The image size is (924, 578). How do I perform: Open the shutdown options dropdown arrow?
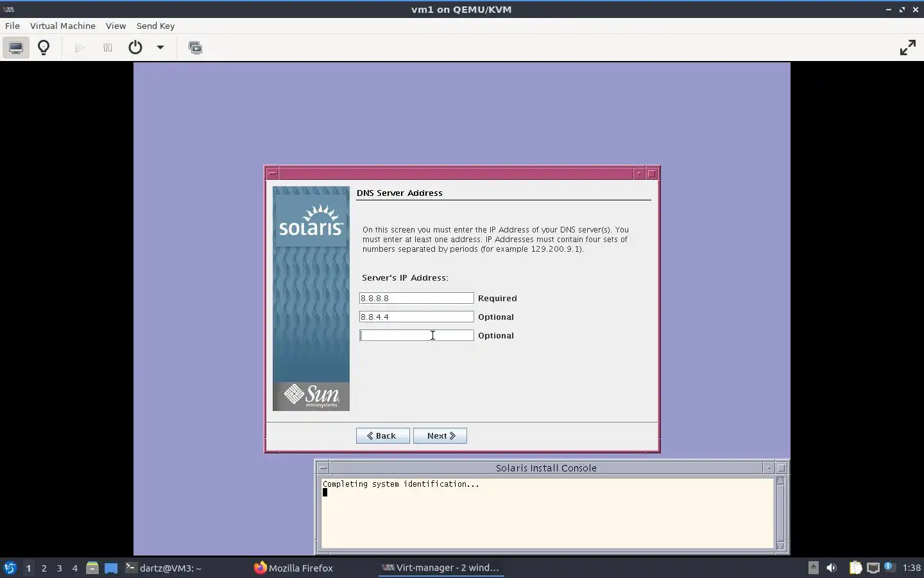pos(160,48)
